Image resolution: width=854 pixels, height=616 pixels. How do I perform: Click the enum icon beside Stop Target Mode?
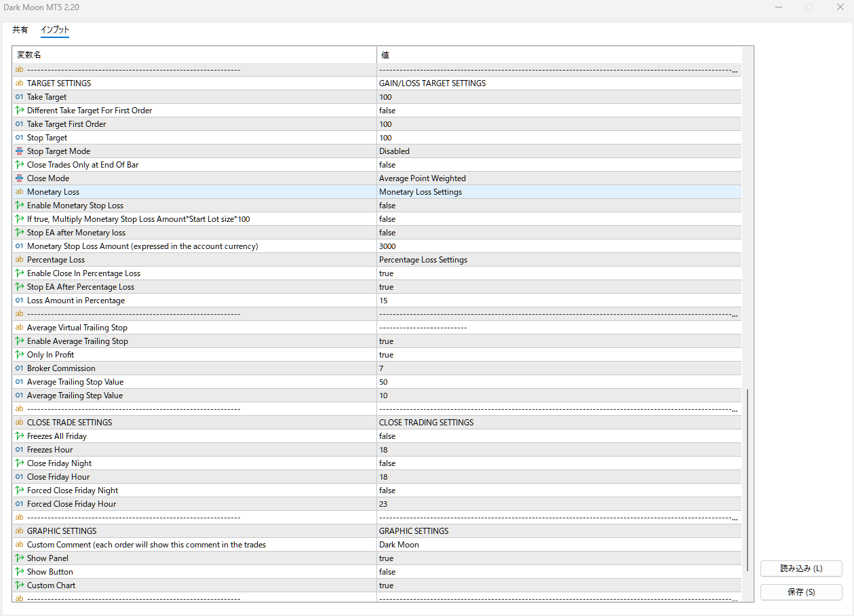click(x=19, y=151)
